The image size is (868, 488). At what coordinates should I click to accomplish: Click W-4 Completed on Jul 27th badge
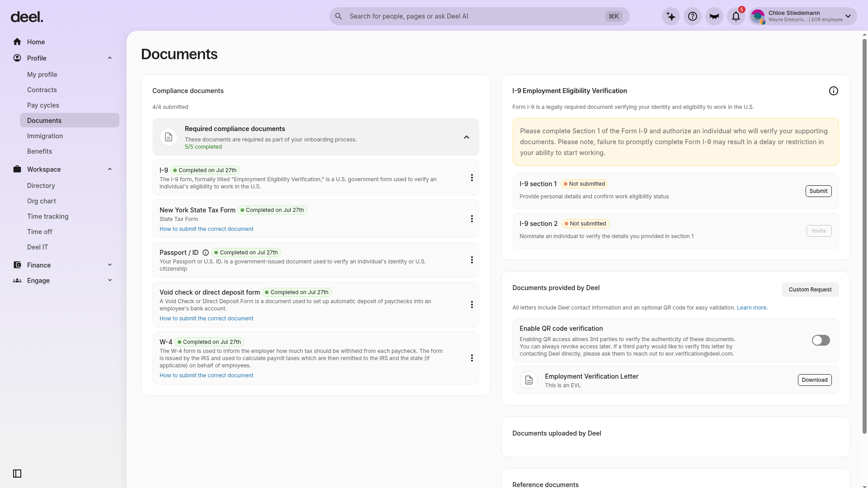click(209, 342)
